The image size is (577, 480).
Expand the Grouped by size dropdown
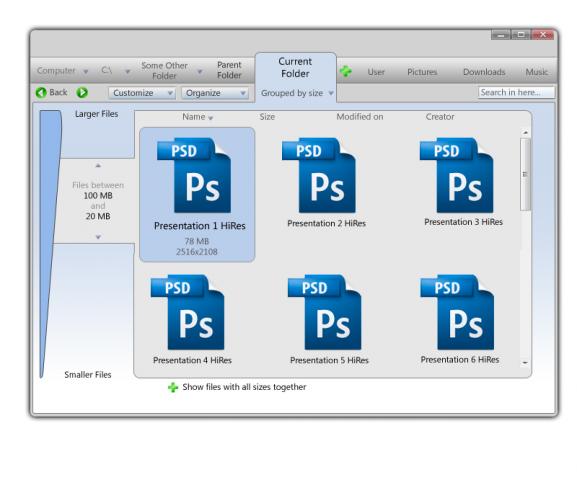[331, 93]
